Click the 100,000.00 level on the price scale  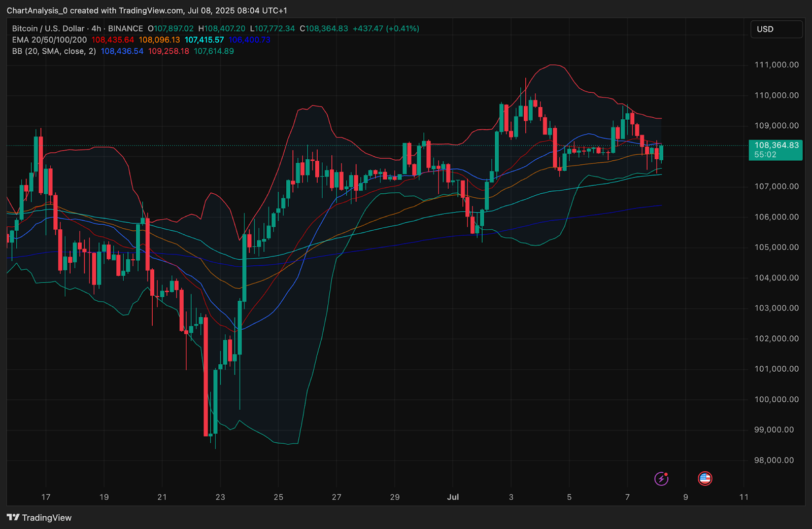click(776, 400)
